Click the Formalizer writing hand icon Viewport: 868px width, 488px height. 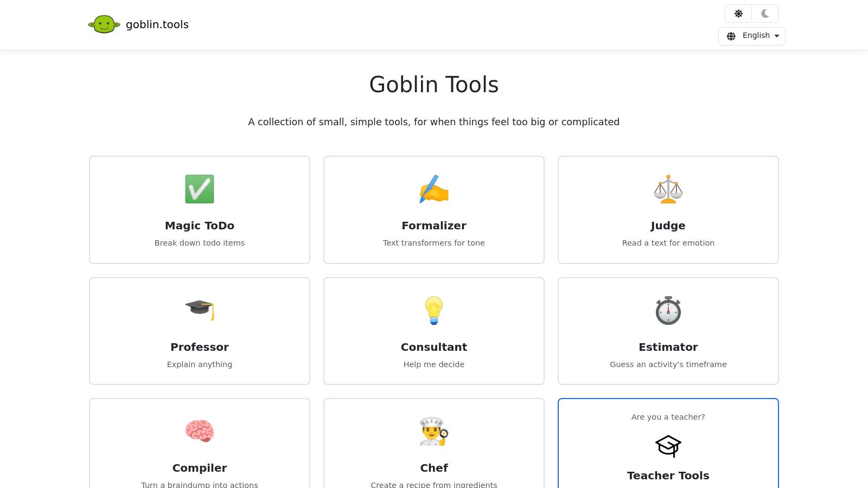(x=434, y=189)
